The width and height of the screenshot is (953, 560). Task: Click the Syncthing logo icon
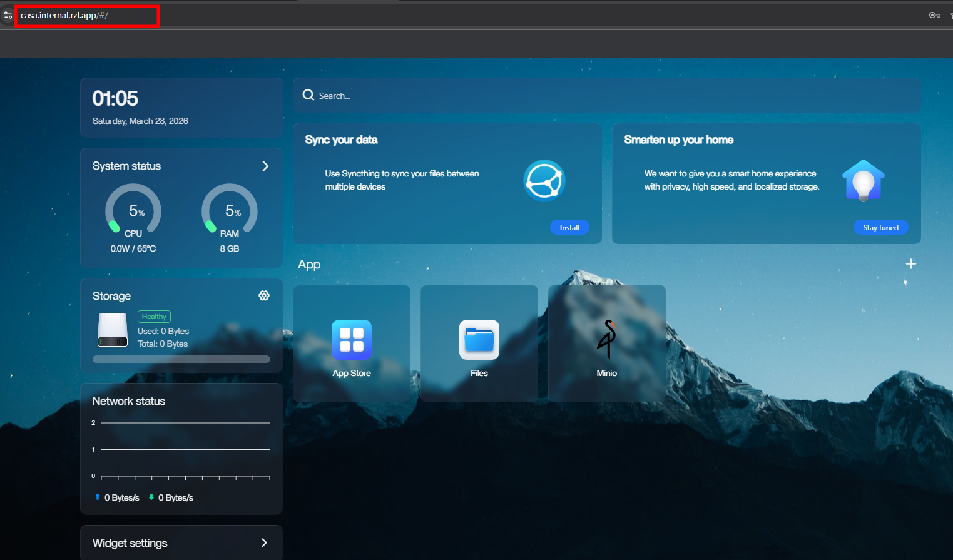coord(544,181)
